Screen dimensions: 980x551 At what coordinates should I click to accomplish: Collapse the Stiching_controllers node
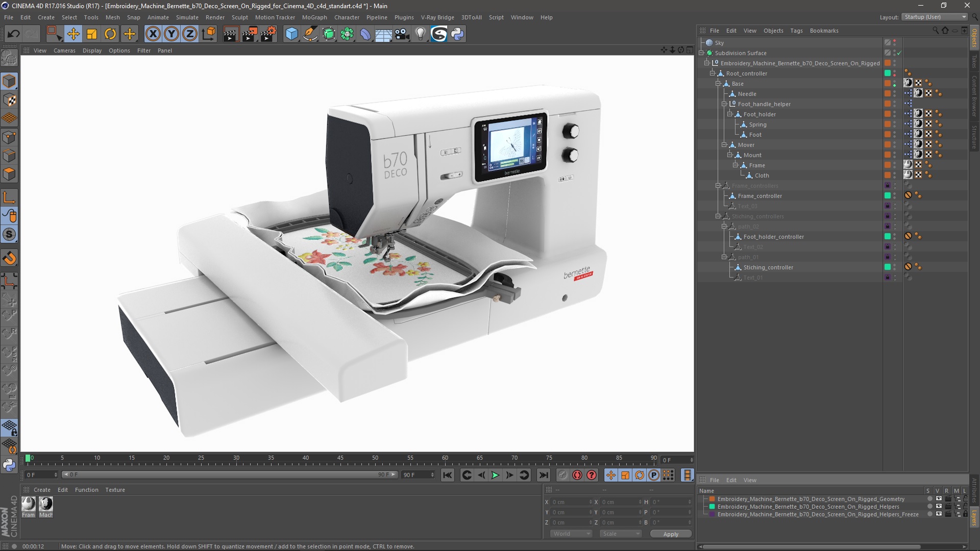(718, 216)
